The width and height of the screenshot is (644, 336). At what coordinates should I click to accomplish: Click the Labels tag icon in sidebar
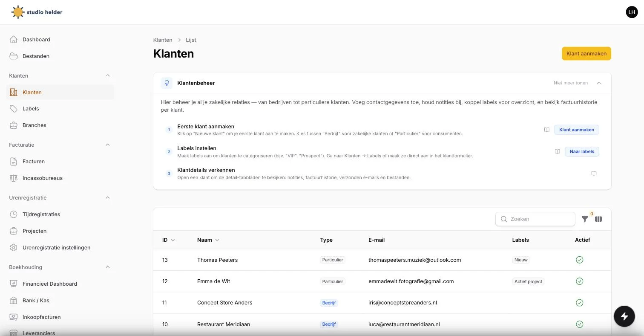[14, 109]
